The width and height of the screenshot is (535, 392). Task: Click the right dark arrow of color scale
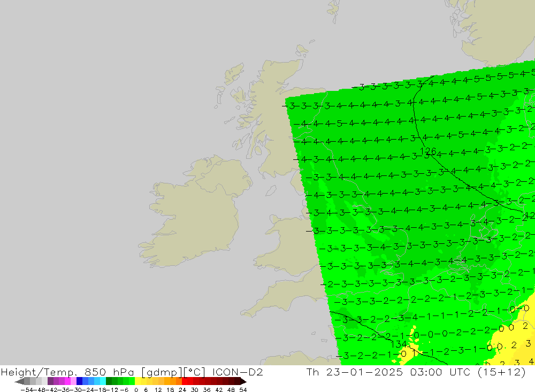pyautogui.click(x=243, y=381)
